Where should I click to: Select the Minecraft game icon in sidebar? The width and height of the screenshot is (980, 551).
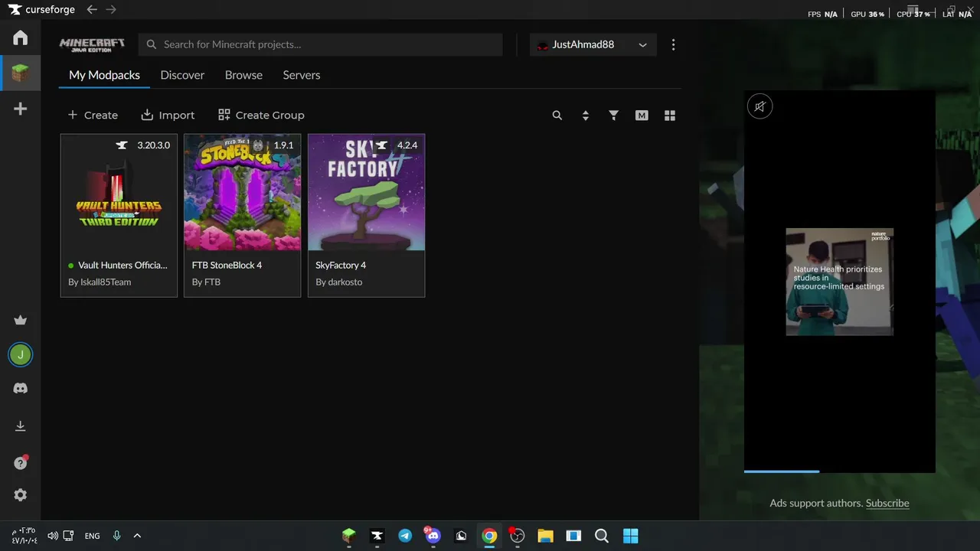click(21, 73)
